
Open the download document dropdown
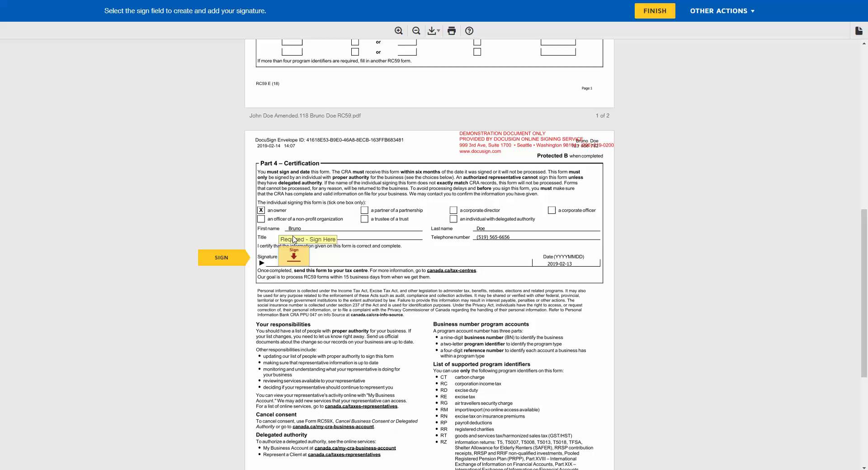[434, 31]
